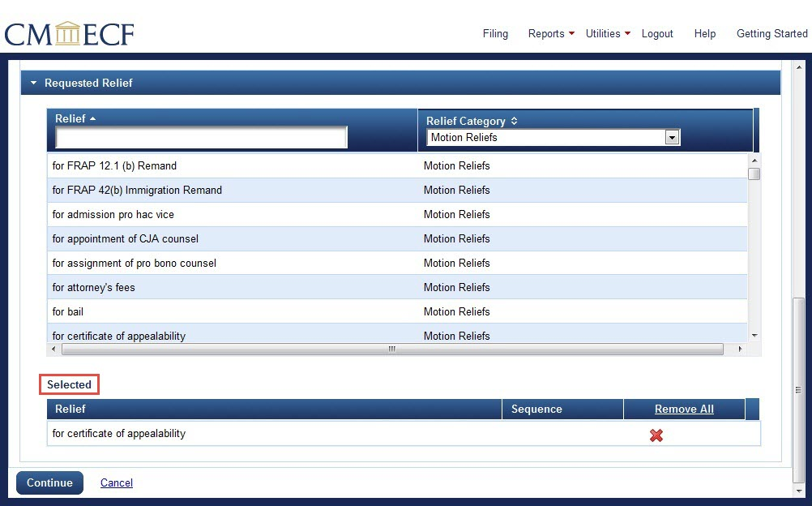Screen dimensions: 812x506
Task: Click the Filing menu item
Action: coord(495,34)
